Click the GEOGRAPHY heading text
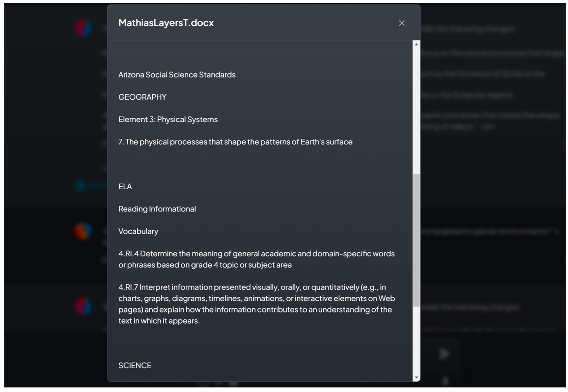 142,97
